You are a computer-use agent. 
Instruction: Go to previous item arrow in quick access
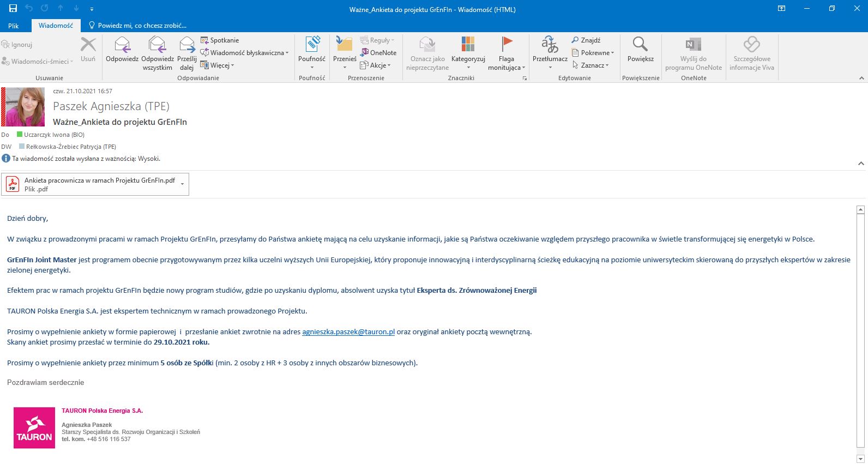point(61,8)
